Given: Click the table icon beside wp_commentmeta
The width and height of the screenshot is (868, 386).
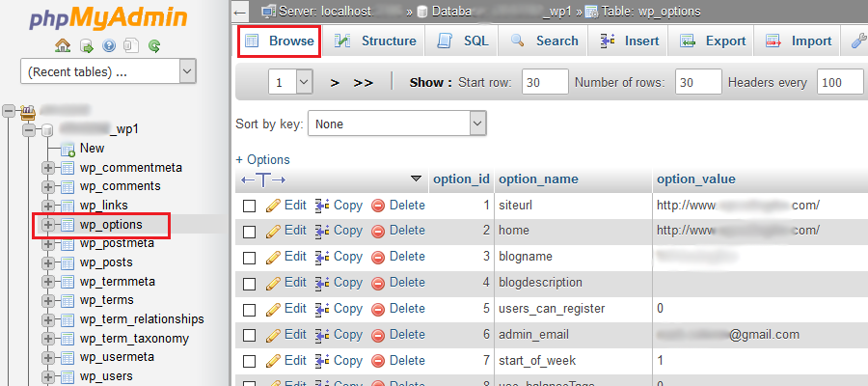Looking at the screenshot, I should (67, 168).
